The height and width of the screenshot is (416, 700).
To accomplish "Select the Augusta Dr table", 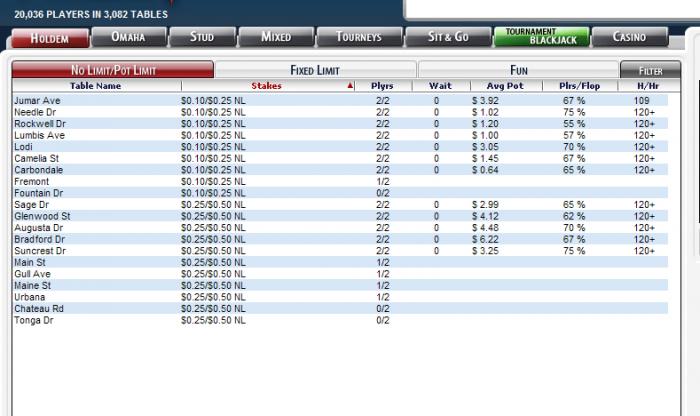I will click(340, 228).
